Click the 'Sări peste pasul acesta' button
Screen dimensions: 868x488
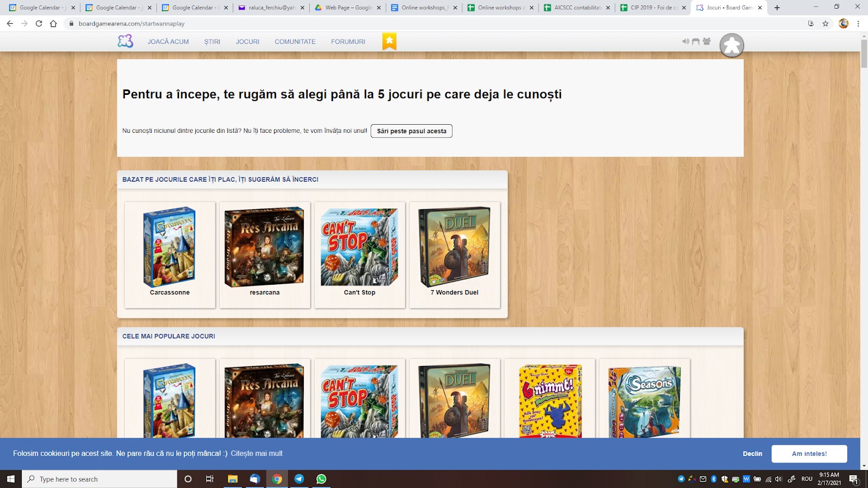coord(411,131)
